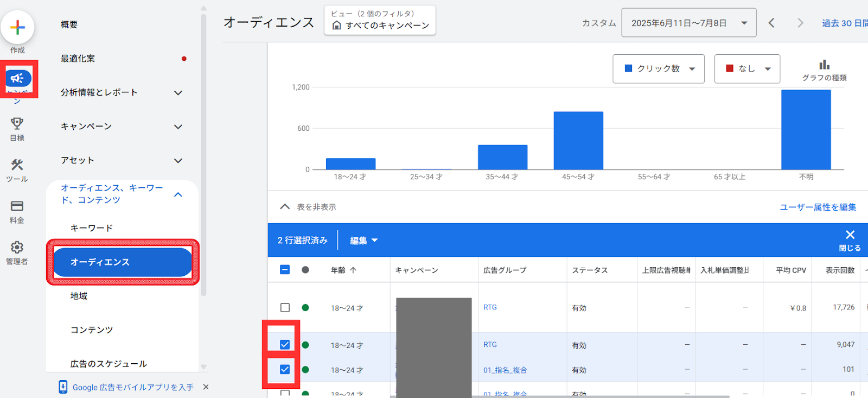Click the sort arrow beside 年齢
This screenshot has height=398, width=868.
pyautogui.click(x=353, y=270)
